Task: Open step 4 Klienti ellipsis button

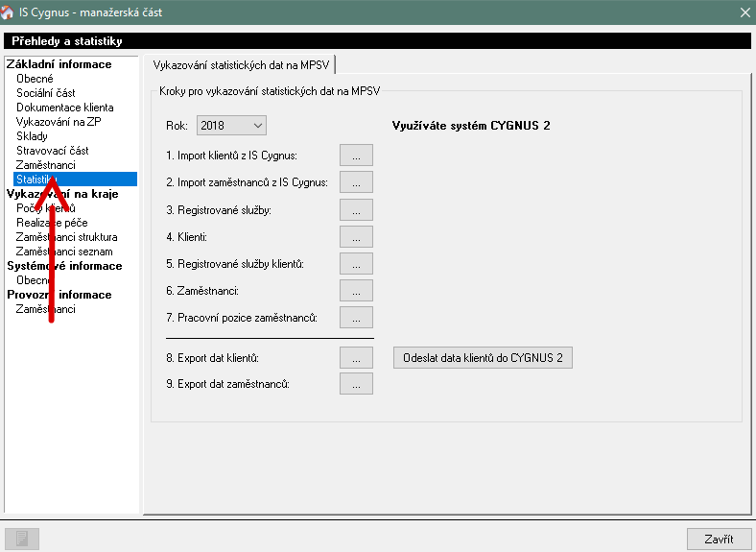Action: click(356, 237)
